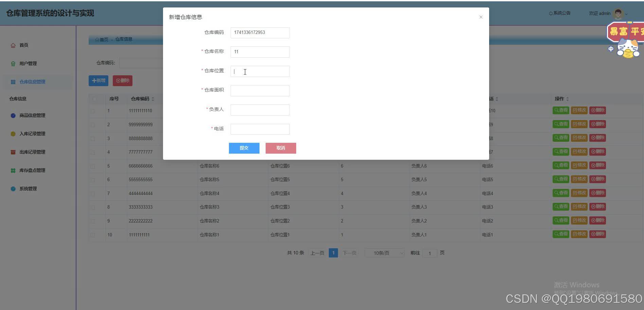Click the 仓库位置 input field

tap(260, 71)
